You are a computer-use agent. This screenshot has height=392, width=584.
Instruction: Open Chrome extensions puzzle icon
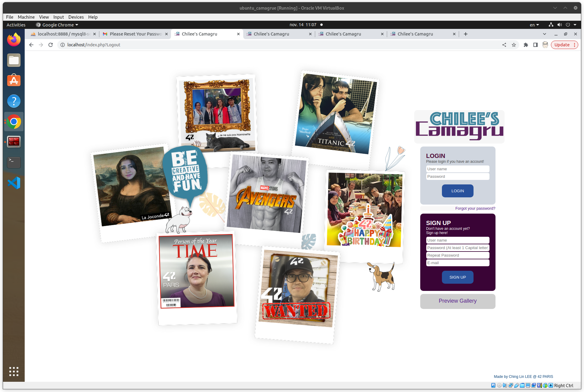tap(526, 45)
